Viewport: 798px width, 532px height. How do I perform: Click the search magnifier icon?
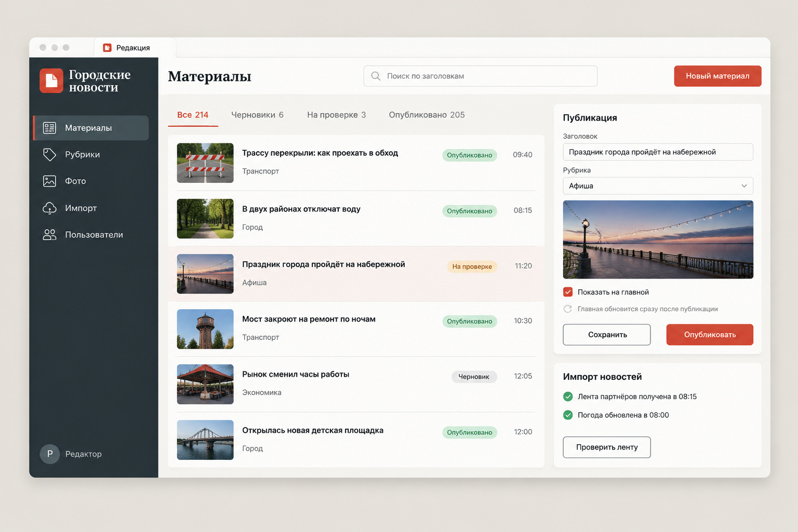point(376,76)
